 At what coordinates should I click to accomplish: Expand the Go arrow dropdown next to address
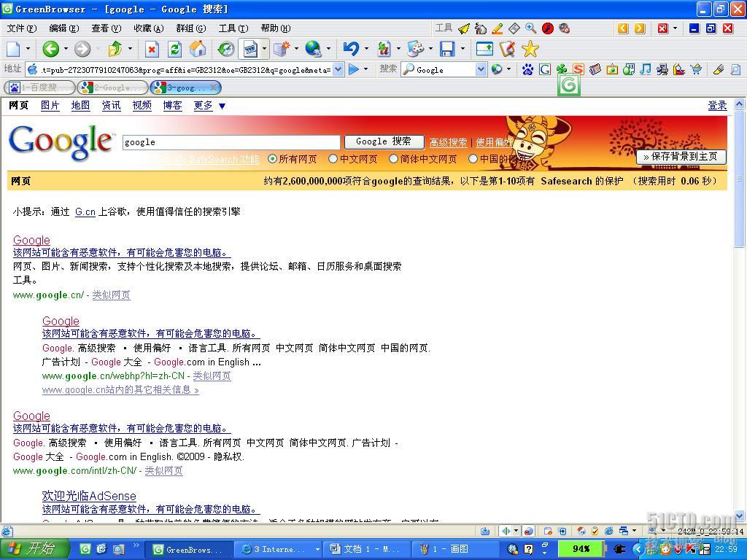point(365,69)
